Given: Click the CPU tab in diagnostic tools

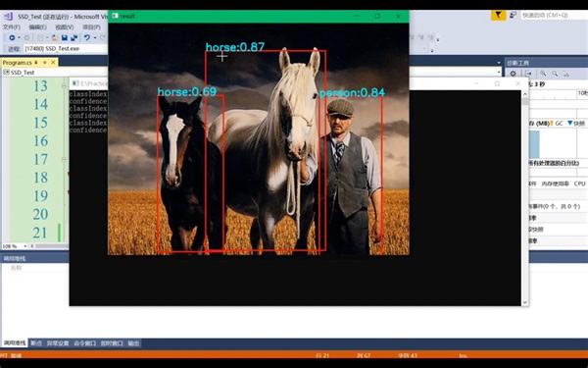Looking at the screenshot, I should 579,184.
